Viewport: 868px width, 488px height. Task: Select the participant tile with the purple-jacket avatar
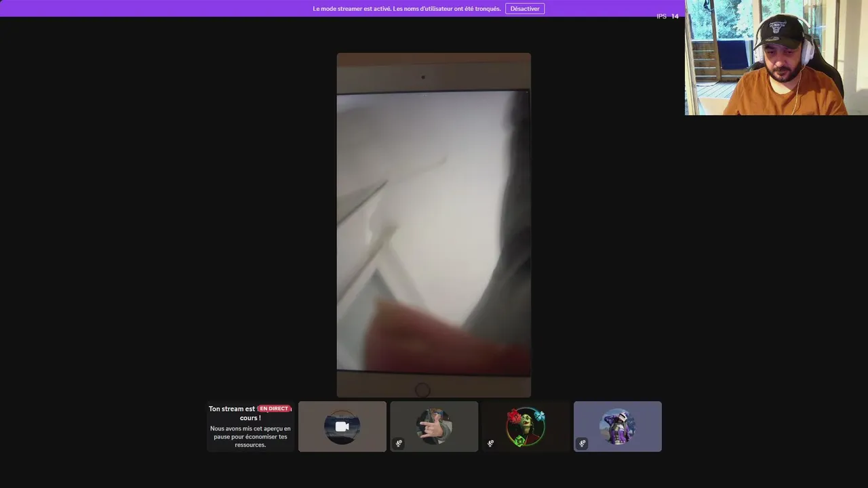pos(618,426)
